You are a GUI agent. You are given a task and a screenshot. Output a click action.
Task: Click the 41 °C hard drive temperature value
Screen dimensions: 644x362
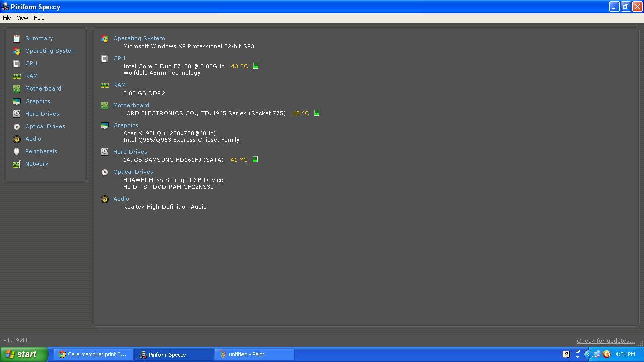239,160
